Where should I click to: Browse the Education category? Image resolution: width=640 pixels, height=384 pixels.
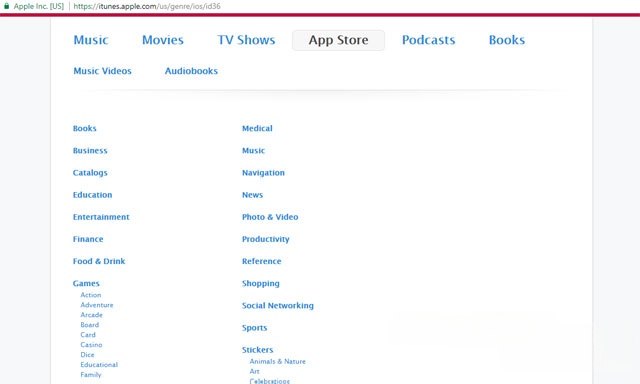click(x=92, y=195)
